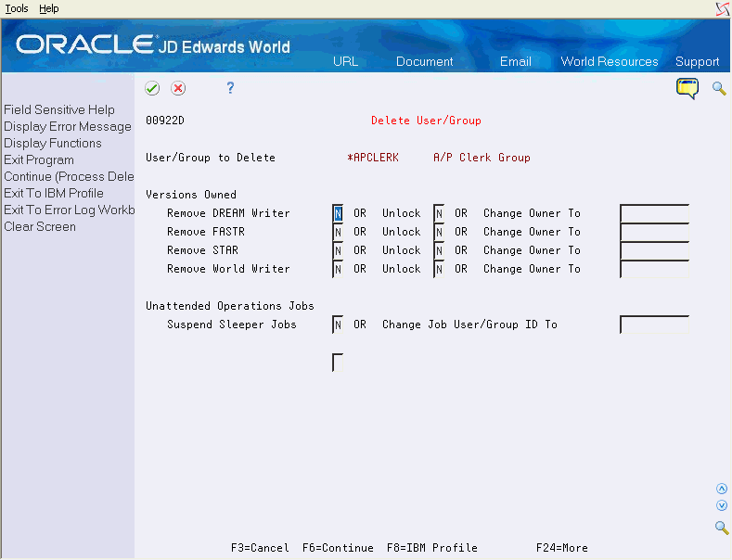Click Change Owner To field for STAR
732x560 pixels.
pos(654,250)
